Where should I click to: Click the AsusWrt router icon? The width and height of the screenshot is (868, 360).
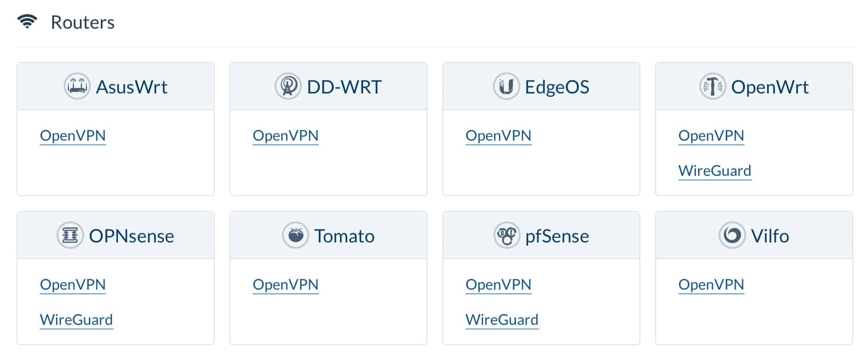tap(77, 86)
